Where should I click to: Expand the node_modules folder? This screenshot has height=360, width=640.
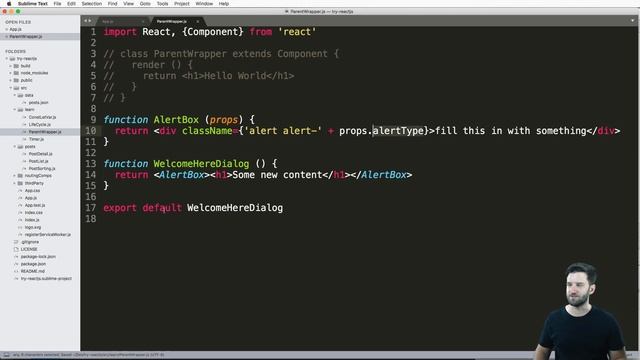(x=11, y=73)
